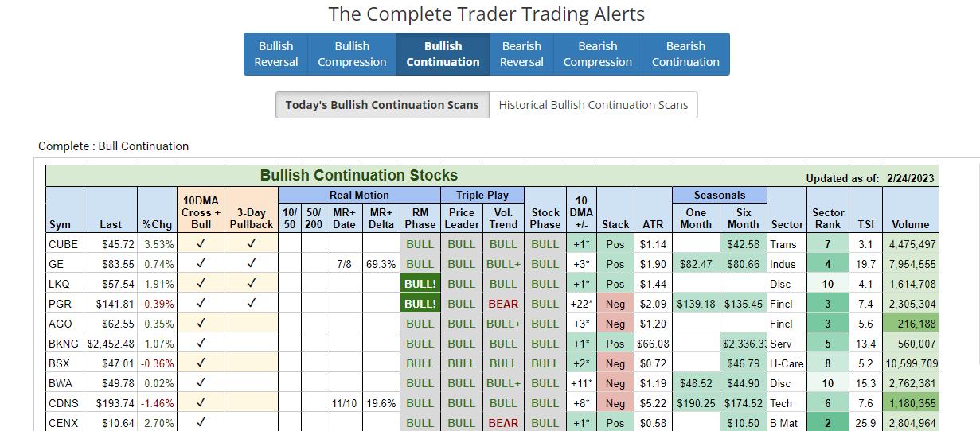Click the Volume column header
Image resolution: width=980 pixels, height=431 pixels.
911,224
